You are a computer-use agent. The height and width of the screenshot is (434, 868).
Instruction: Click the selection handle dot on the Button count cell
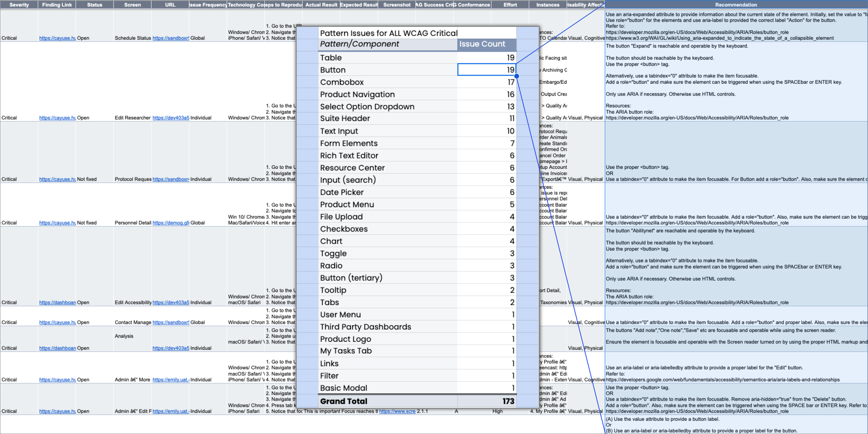(516, 76)
